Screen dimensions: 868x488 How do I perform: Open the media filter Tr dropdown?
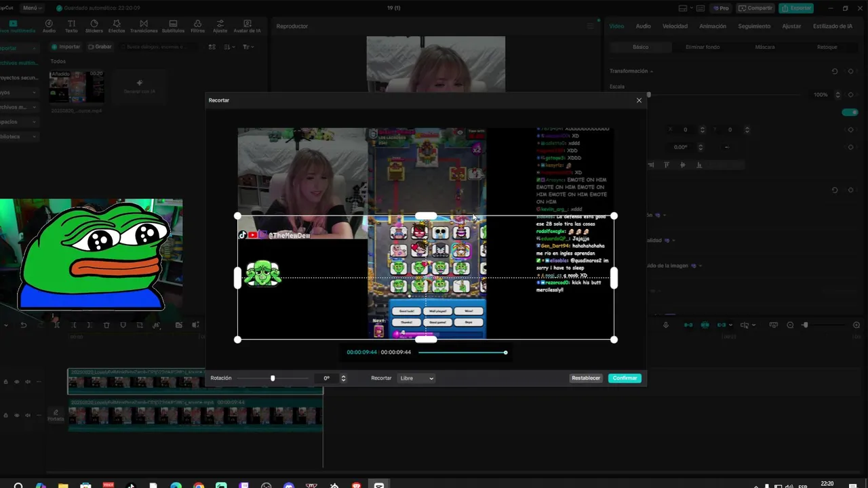click(248, 47)
